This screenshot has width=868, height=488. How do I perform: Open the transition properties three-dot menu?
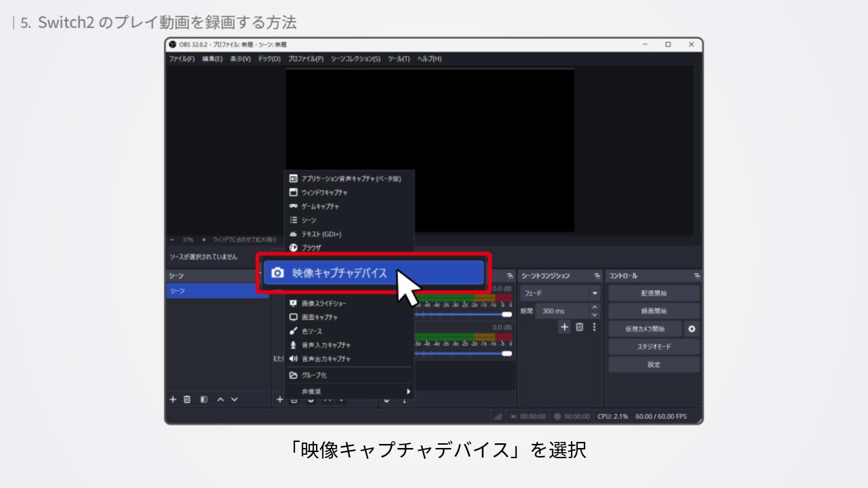[x=594, y=327]
